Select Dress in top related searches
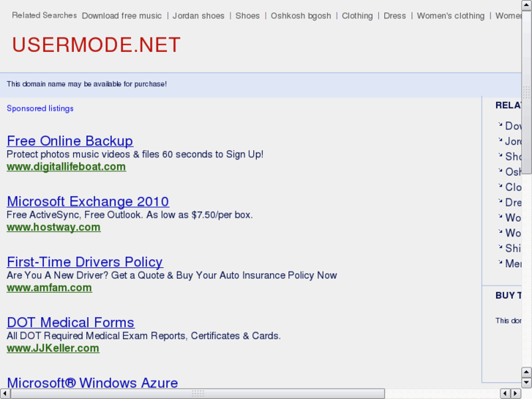The height and width of the screenshot is (399, 532). point(394,16)
